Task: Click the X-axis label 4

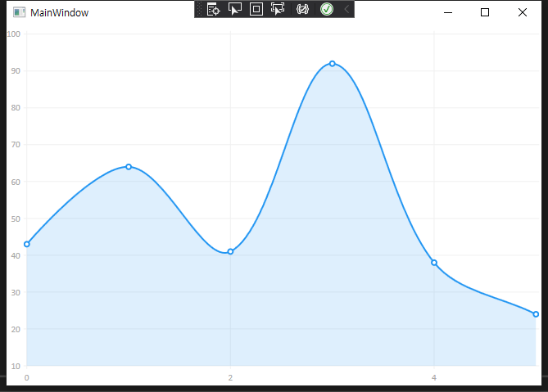Action: pyautogui.click(x=434, y=378)
